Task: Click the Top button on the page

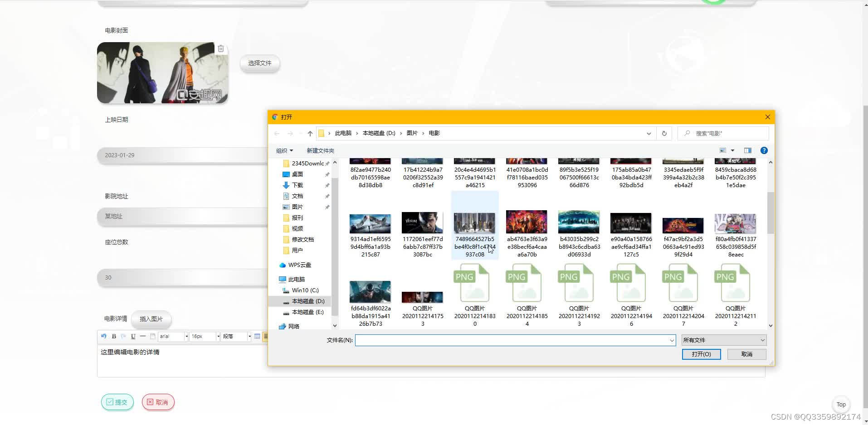Action: (x=841, y=405)
